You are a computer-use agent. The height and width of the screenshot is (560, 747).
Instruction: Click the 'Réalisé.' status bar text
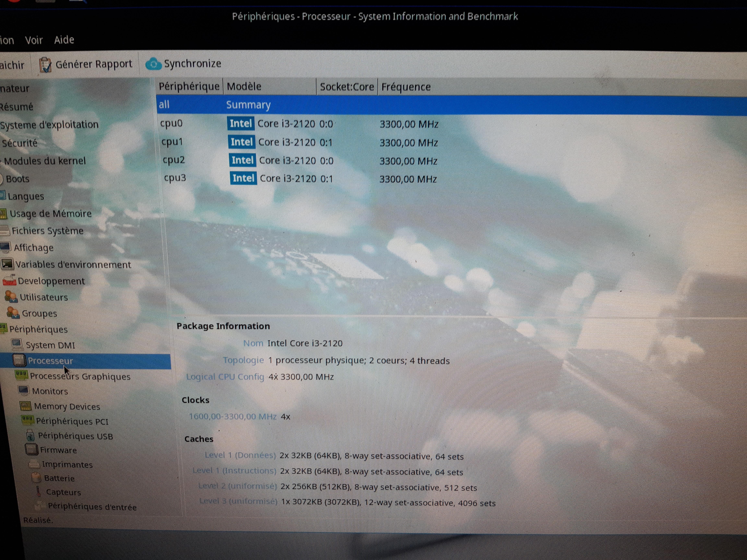point(38,520)
